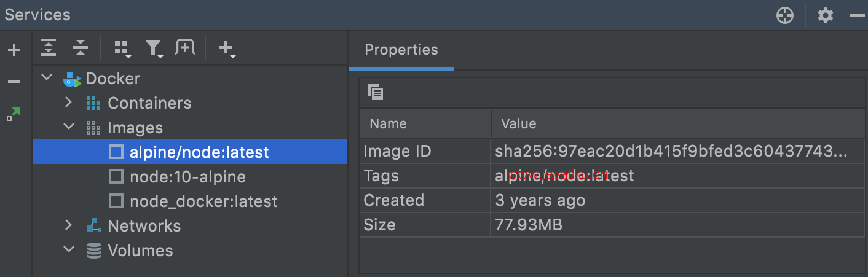Switch to the Properties tab
This screenshot has width=868, height=277.
pos(401,50)
